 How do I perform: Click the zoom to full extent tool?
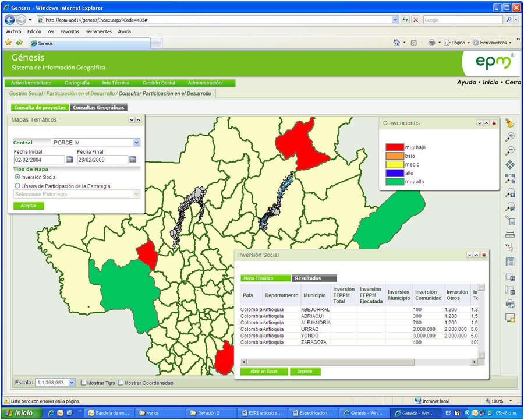[x=510, y=178]
